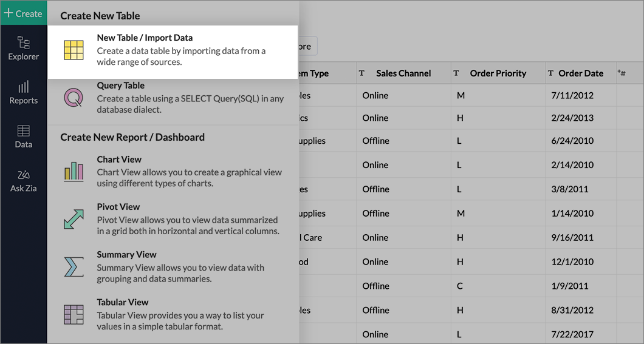Viewport: 644px width, 344px height.
Task: Click the Order Priority column header
Action: pos(498,73)
